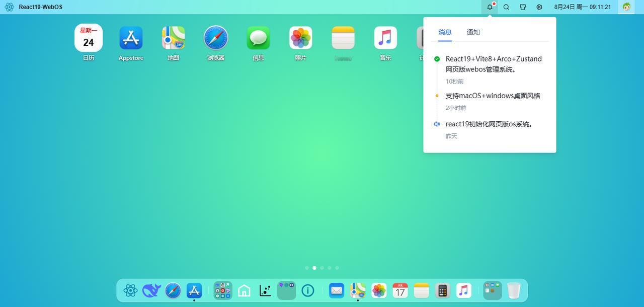Select the 消息 tab
This screenshot has height=307, width=644.
tap(445, 32)
